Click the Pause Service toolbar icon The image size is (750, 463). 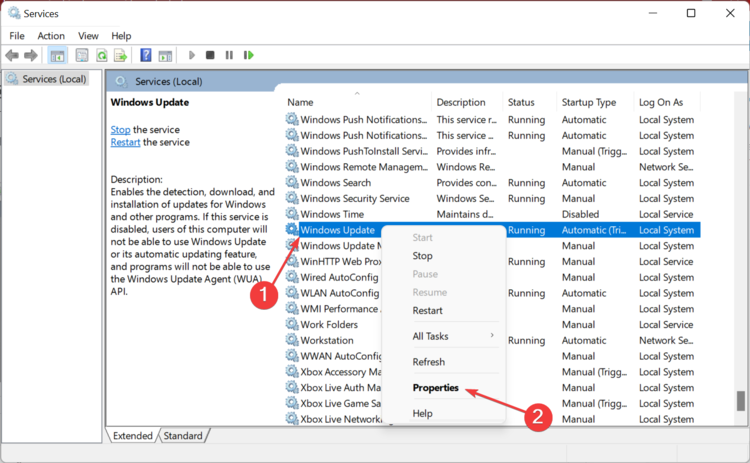pyautogui.click(x=229, y=55)
